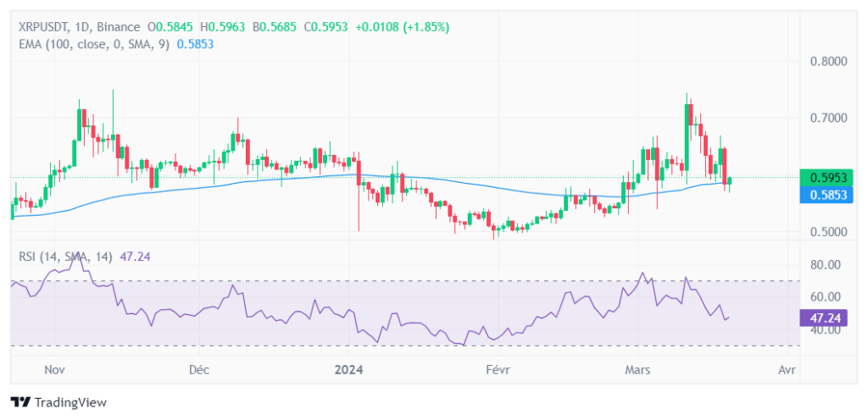Click the 40.00 RSI axis tick

[826, 329]
